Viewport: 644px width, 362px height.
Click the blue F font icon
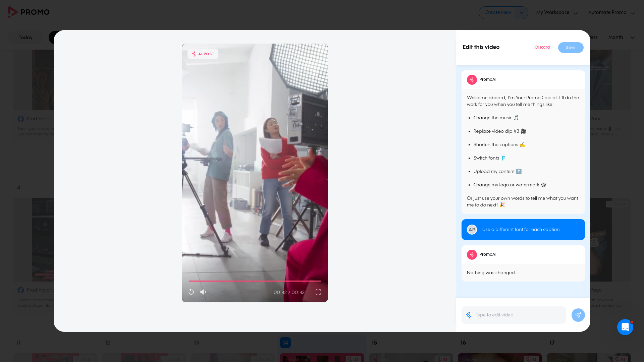[x=503, y=158]
